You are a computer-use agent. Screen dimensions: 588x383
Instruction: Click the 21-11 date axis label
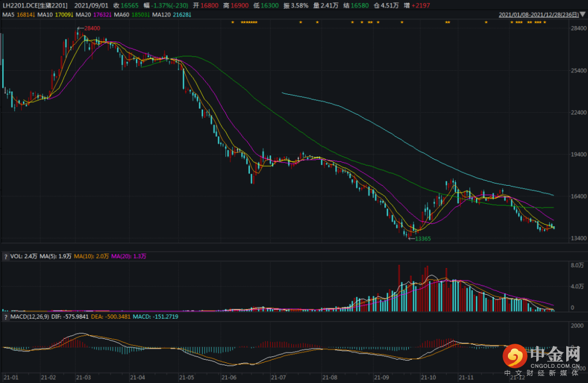pos(466,378)
